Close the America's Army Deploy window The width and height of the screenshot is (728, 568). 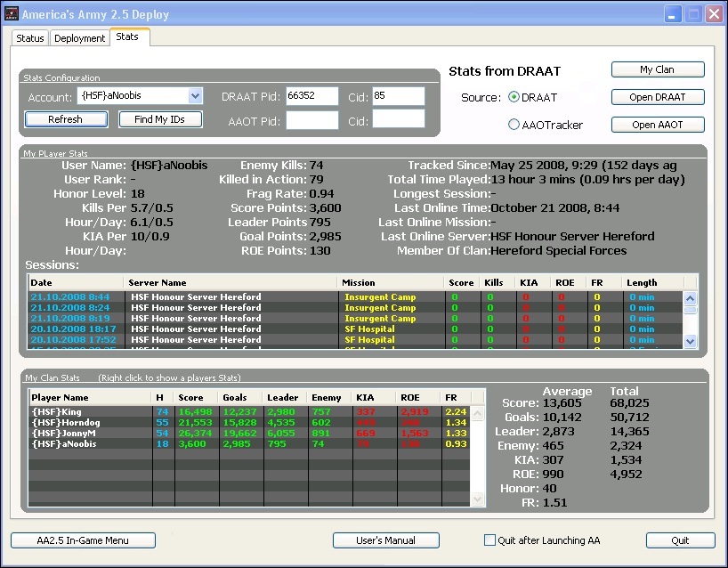click(x=714, y=14)
